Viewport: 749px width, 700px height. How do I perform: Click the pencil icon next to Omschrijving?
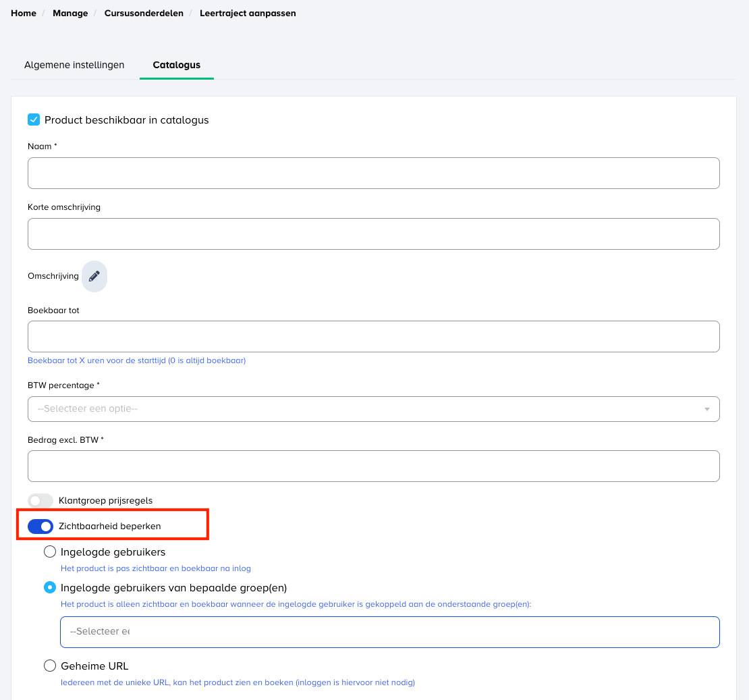tap(94, 276)
